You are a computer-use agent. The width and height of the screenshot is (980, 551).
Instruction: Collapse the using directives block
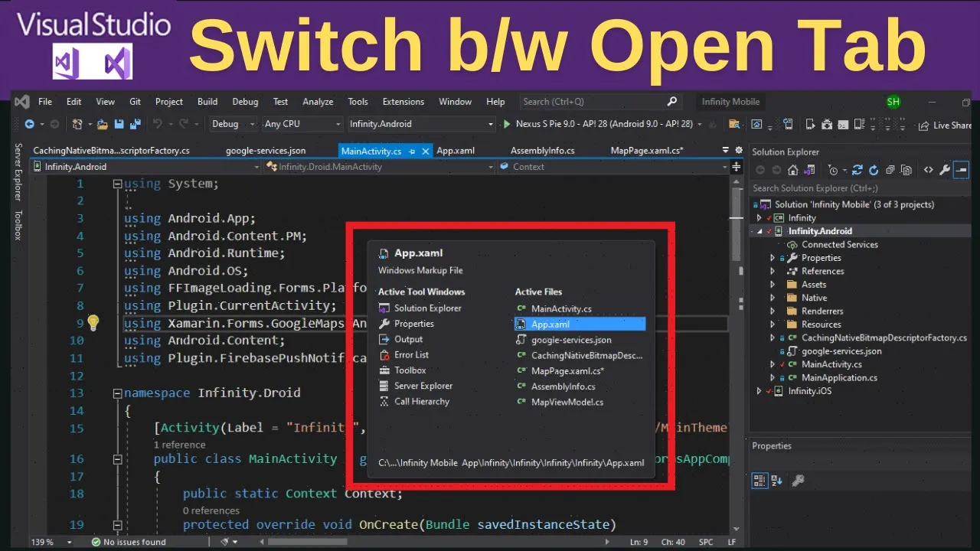pyautogui.click(x=117, y=184)
